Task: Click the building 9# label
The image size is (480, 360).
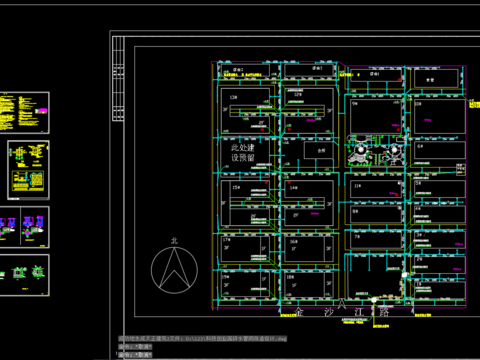Action: pyautogui.click(x=355, y=104)
